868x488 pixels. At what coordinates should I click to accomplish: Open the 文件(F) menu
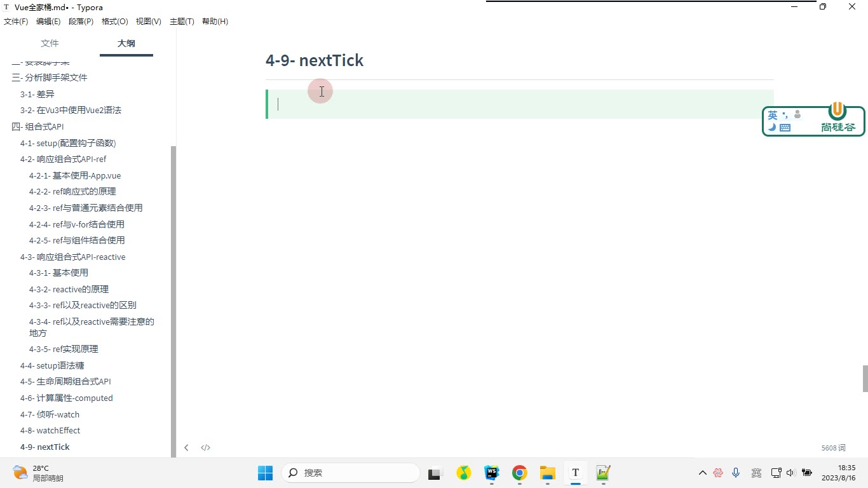pos(16,22)
